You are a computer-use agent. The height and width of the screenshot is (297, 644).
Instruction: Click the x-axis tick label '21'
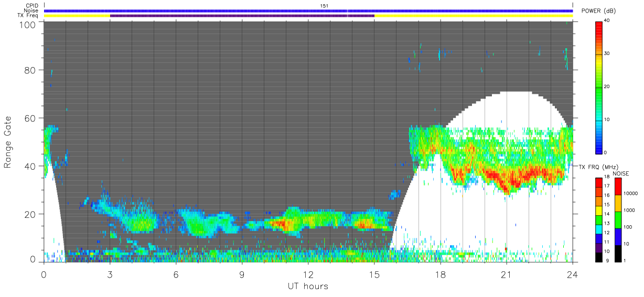[x=506, y=274]
